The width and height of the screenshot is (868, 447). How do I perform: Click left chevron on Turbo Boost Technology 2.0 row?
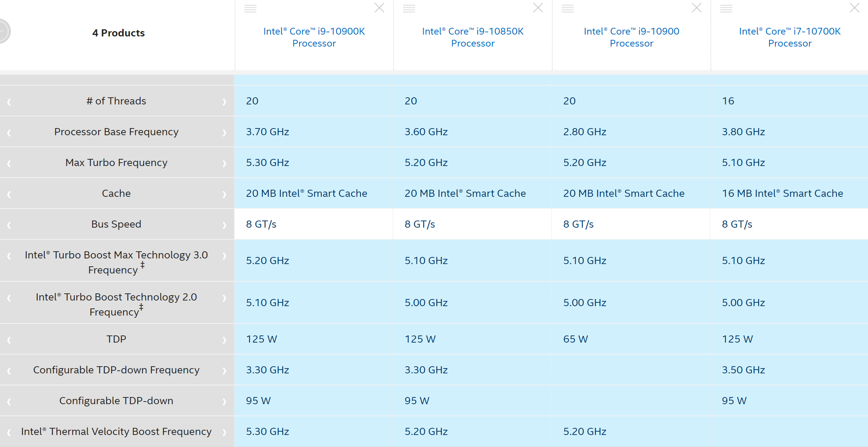click(x=9, y=298)
